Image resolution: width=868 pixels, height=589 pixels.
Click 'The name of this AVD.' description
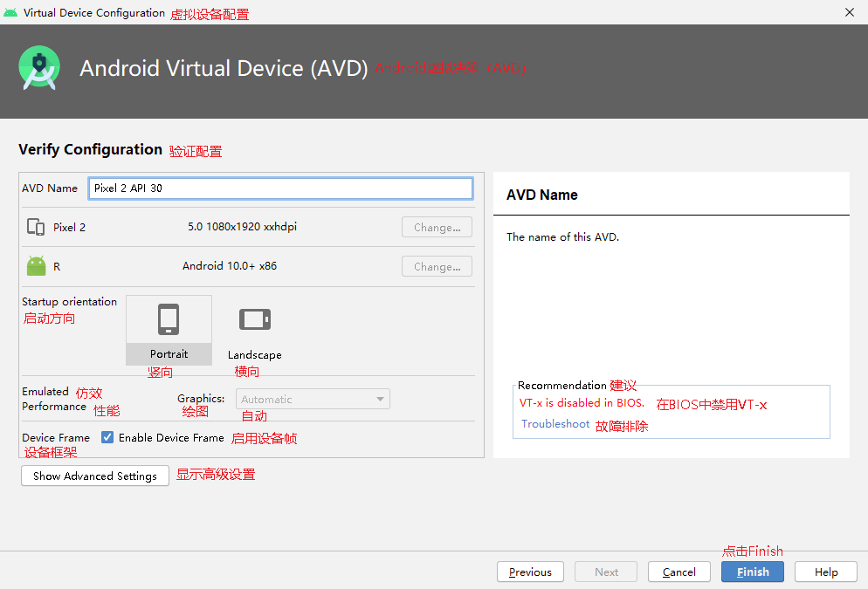tap(562, 236)
